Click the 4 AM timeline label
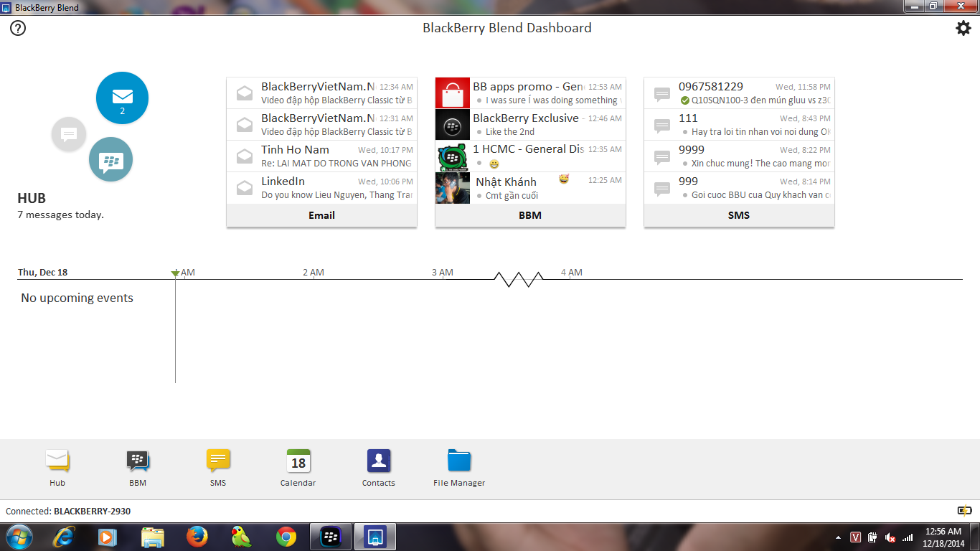 572,273
